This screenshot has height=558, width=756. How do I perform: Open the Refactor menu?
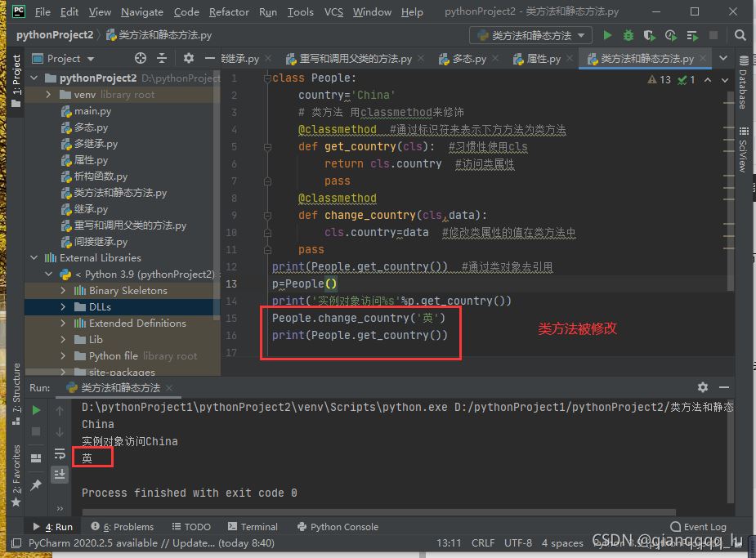coord(229,12)
